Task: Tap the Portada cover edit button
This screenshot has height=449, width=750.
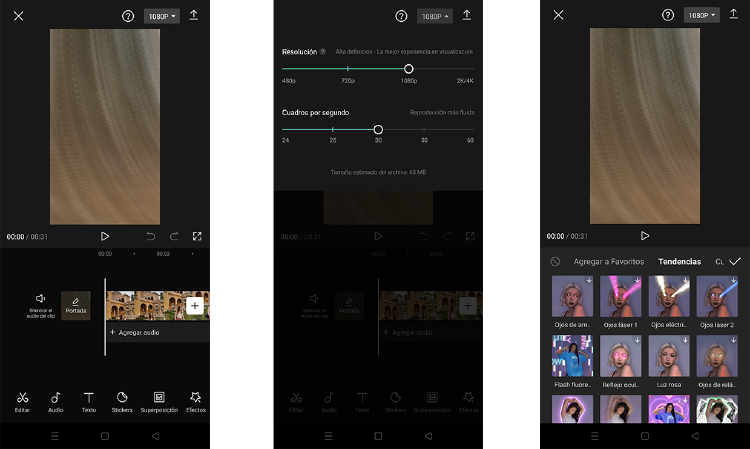Action: pos(76,305)
